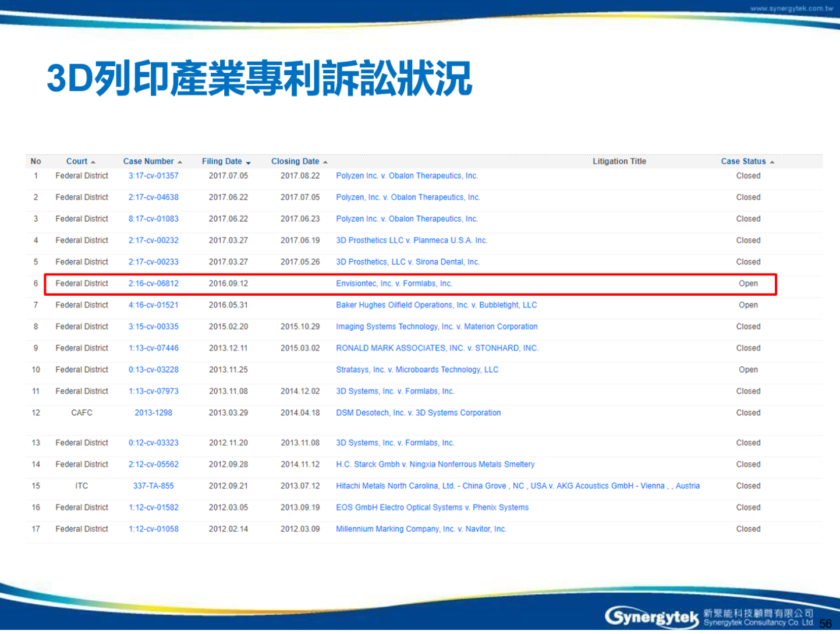Open case number 1:12-cv-01582

pos(154,508)
